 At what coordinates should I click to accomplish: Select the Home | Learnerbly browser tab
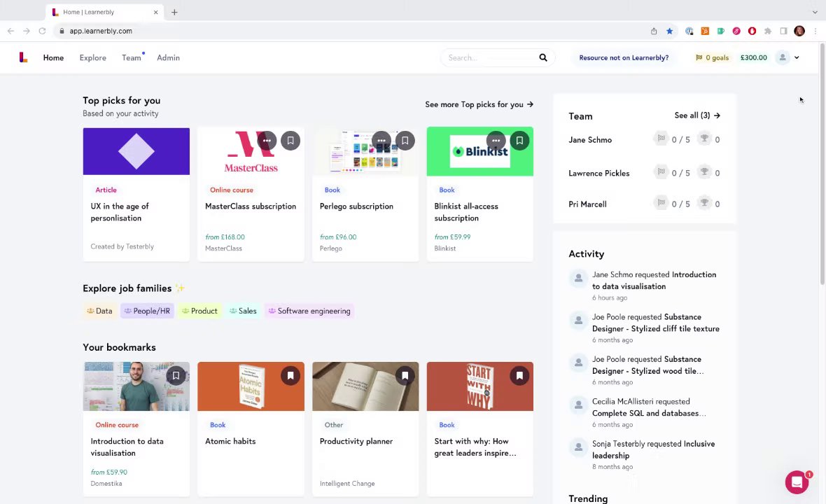[105, 12]
